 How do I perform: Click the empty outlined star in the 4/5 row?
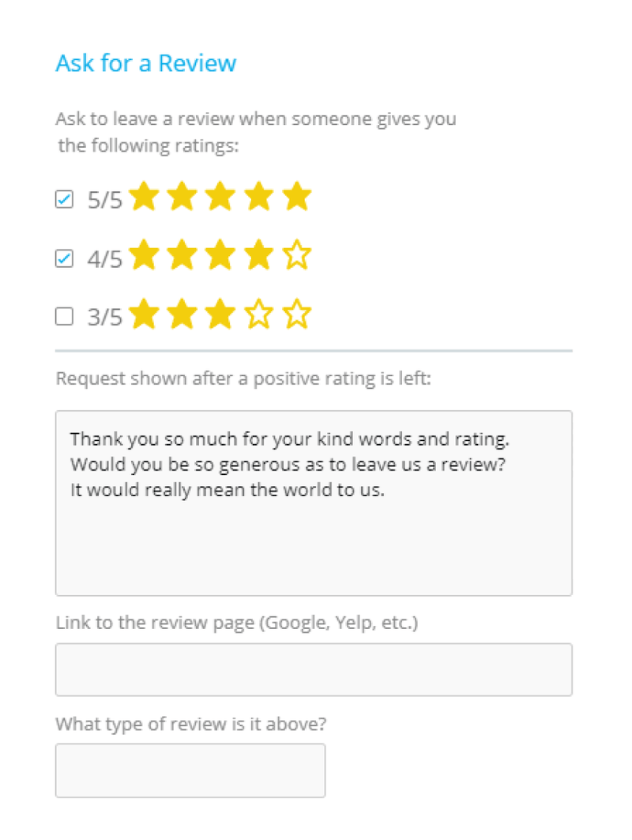coord(296,255)
